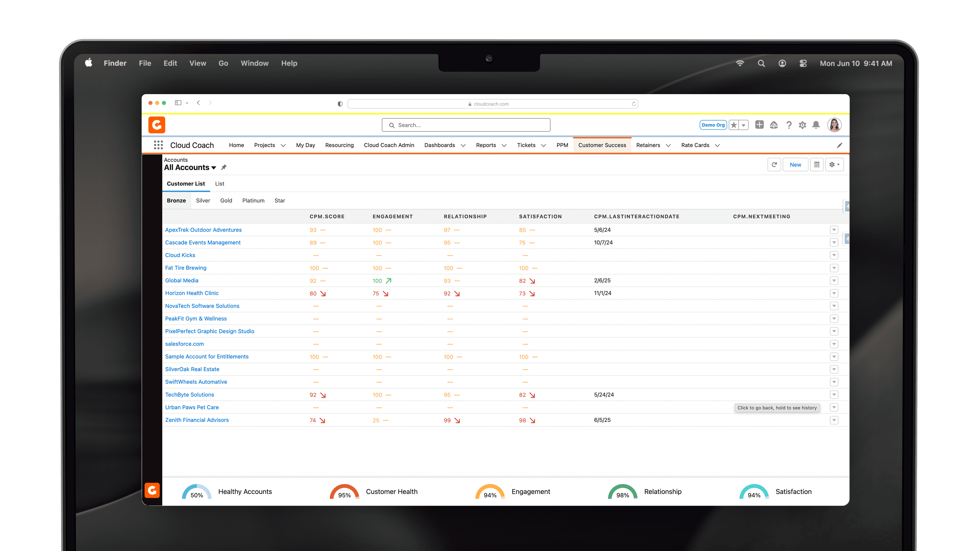Switch to the List tab
Image resolution: width=980 pixels, height=551 pixels.
(x=219, y=184)
